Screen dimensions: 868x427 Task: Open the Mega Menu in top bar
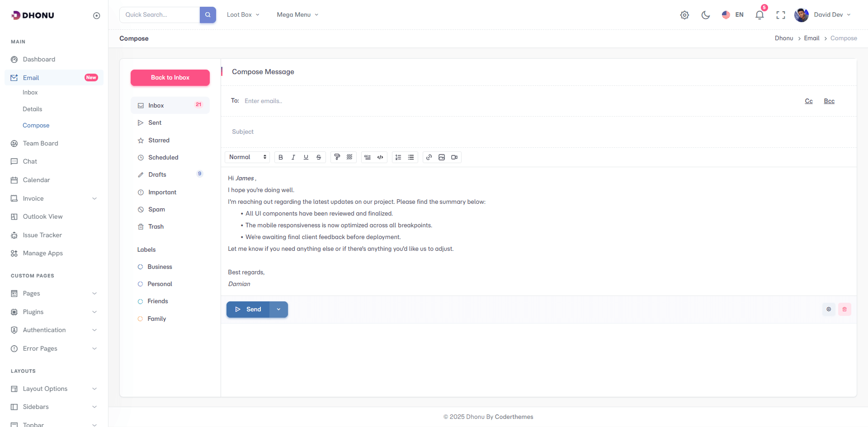point(297,15)
